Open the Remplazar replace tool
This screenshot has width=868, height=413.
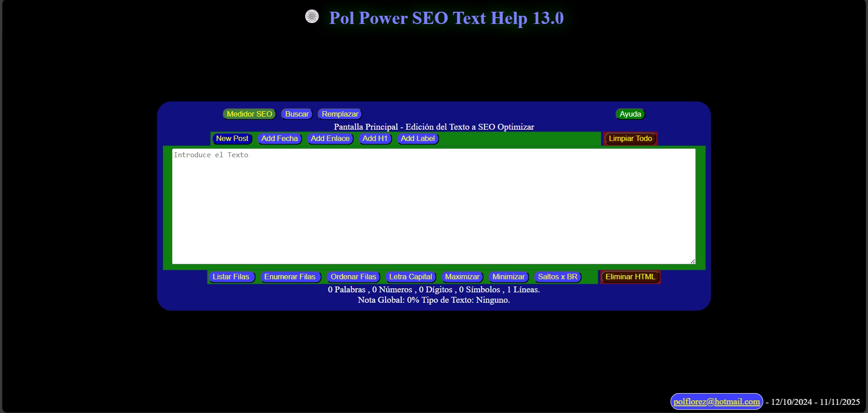(340, 114)
